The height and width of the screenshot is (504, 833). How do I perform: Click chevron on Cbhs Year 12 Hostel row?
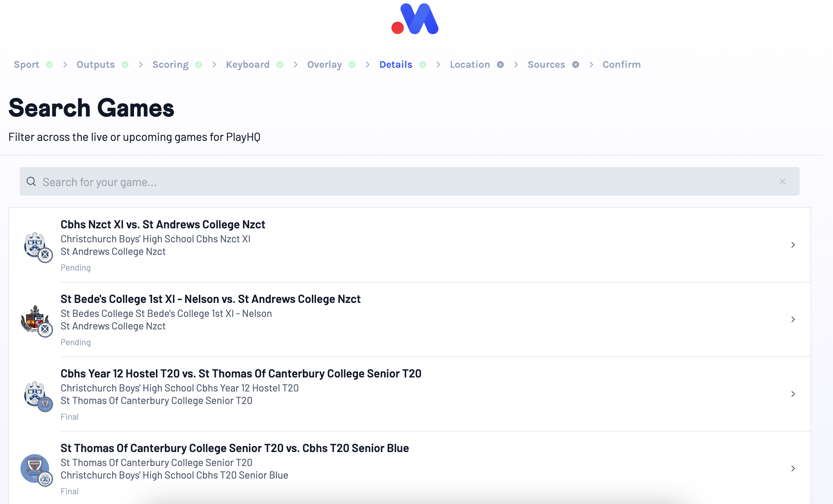pos(793,394)
